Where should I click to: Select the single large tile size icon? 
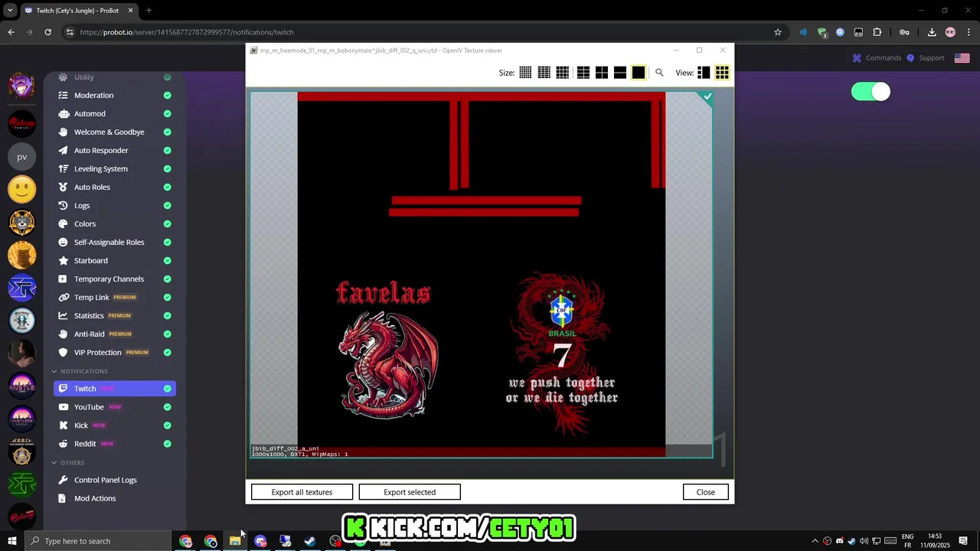(x=639, y=73)
